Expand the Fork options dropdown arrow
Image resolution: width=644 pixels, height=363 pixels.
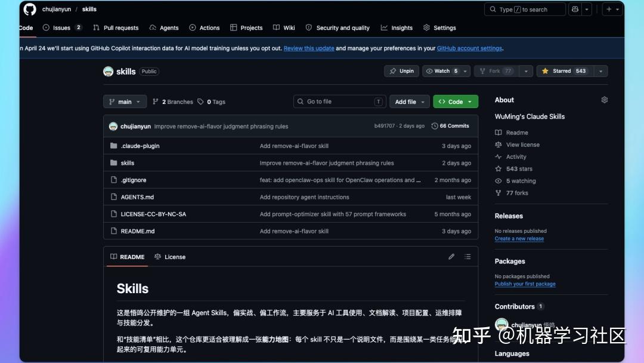point(526,71)
